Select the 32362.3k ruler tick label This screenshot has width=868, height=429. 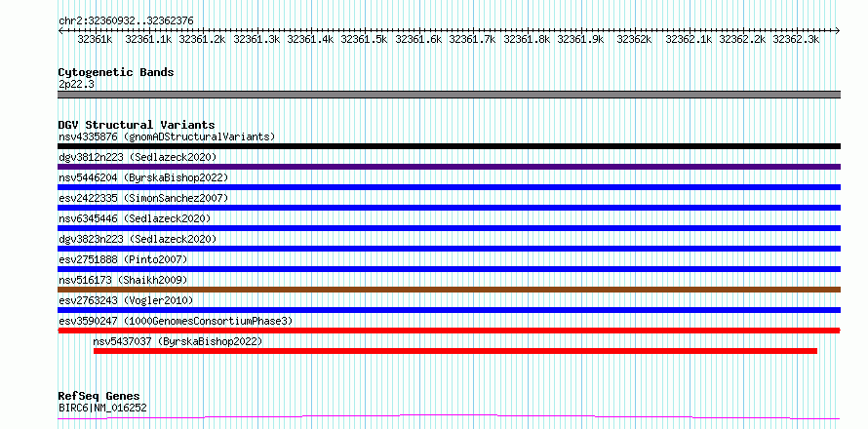(x=796, y=40)
